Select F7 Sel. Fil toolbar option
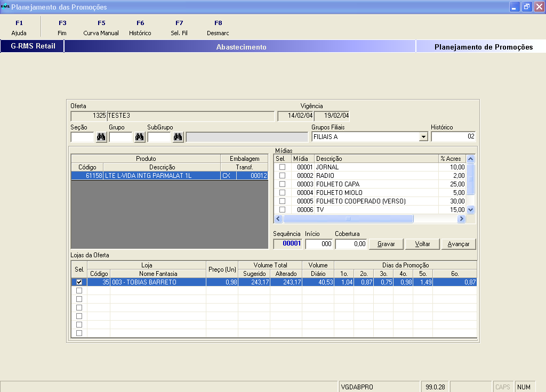This screenshot has width=546, height=392. [179, 28]
